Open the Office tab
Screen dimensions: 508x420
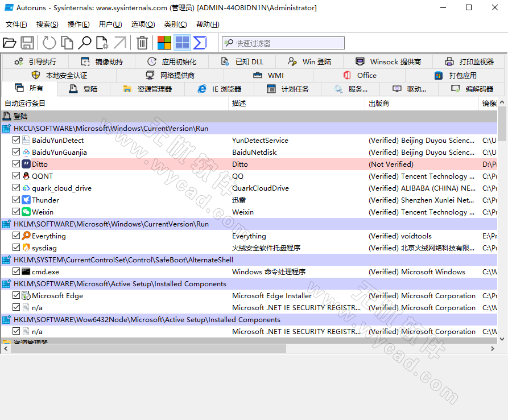[360, 76]
